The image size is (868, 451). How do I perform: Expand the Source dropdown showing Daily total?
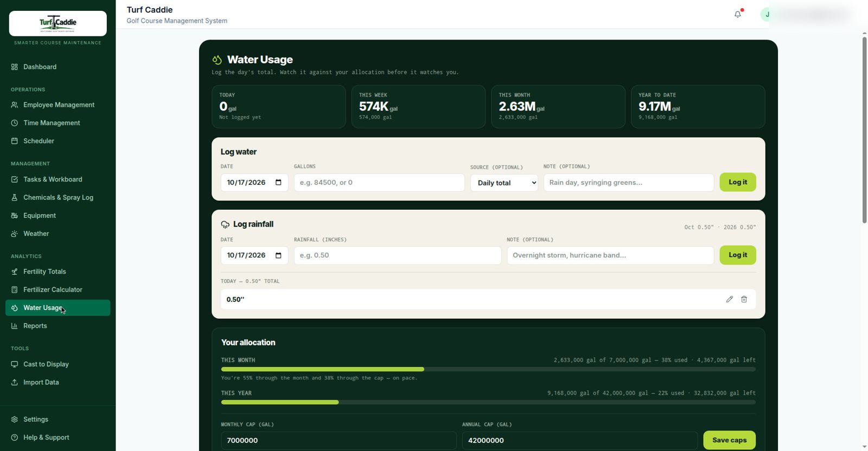point(504,183)
